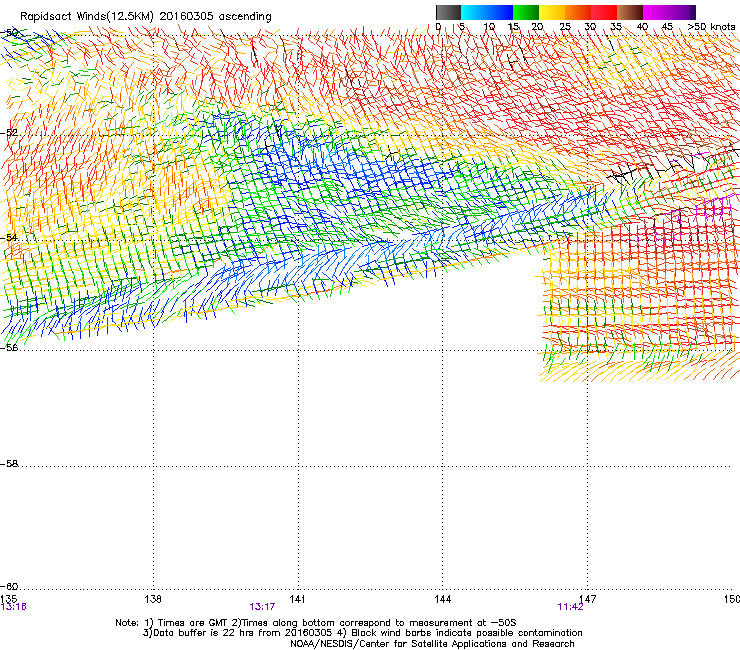Click the cyan-blue 5-15 knots legend swatch
Screen dimensions: 740x650
pyautogui.click(x=487, y=12)
